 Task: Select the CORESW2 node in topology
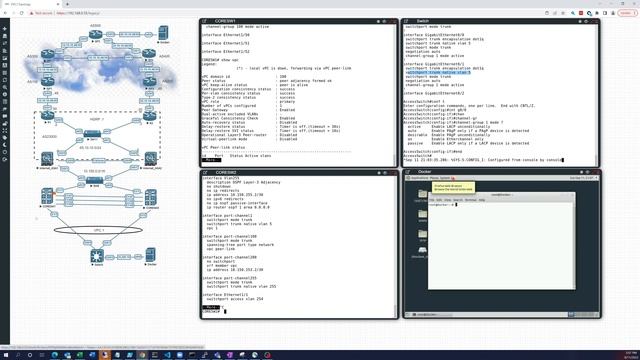151,198
